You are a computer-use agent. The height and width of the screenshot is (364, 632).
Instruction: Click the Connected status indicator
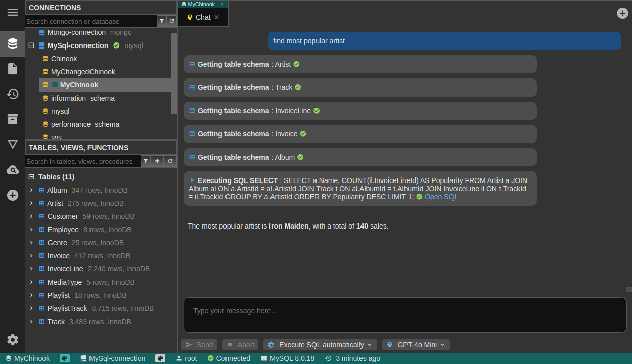pos(229,358)
